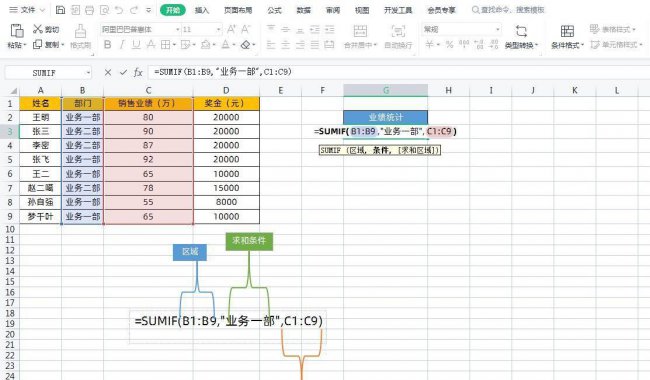650x380 pixels.
Task: Click the Conditional Formatting (条件格式) icon
Action: 567,31
